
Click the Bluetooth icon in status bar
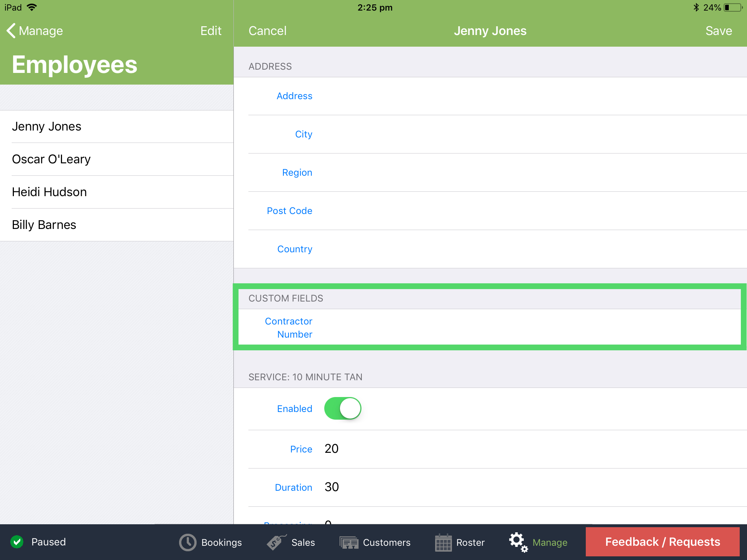pyautogui.click(x=696, y=7)
